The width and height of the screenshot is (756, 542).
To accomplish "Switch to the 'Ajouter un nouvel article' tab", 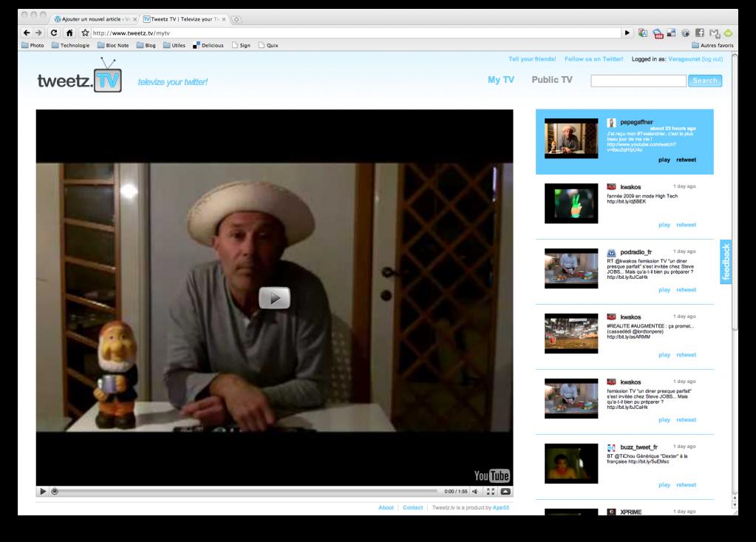I will 95,19.
